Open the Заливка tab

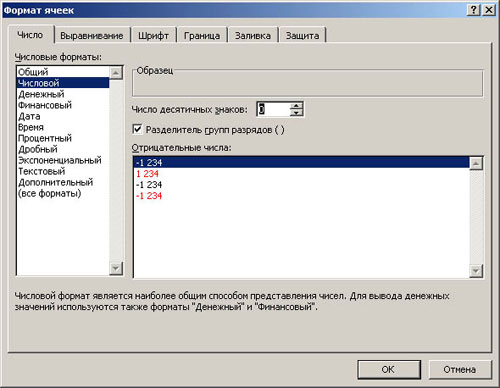tap(253, 36)
